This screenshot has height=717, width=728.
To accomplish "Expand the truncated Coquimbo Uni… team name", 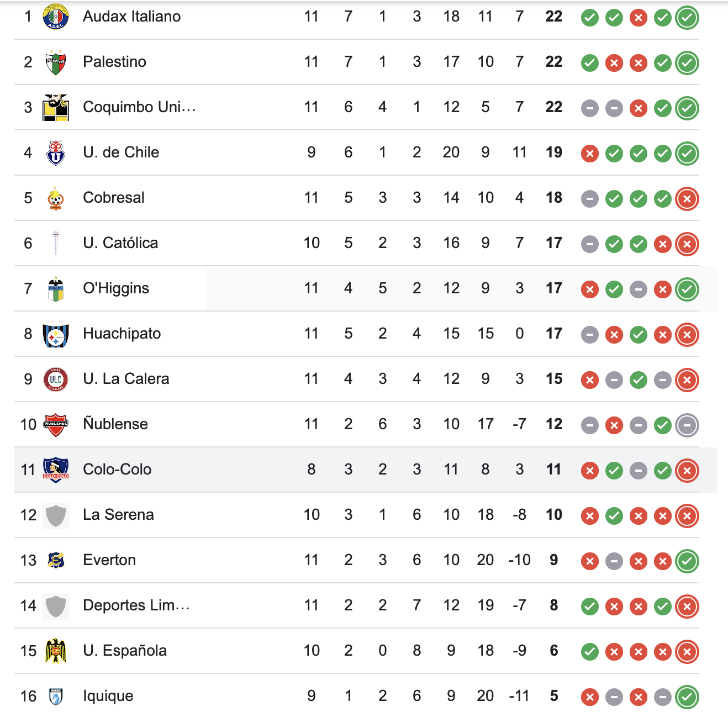I will pos(139,107).
